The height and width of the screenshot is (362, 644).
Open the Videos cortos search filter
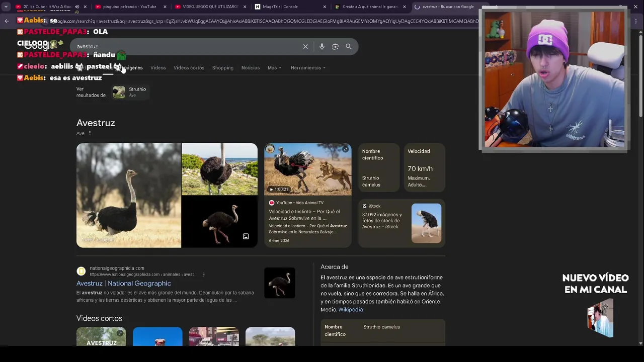(x=189, y=68)
